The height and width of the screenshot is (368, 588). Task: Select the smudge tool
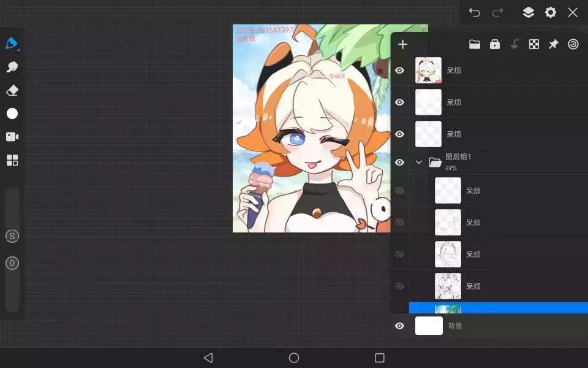pos(12,67)
